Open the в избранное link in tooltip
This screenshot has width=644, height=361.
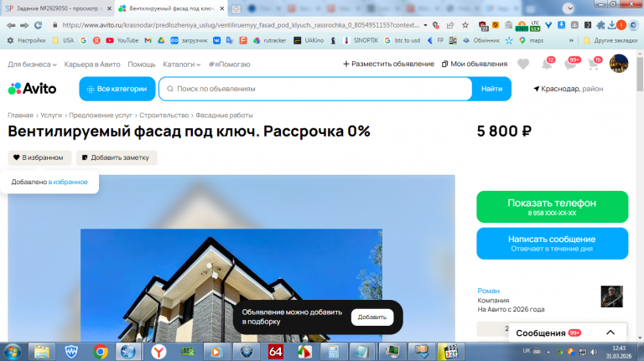coord(68,182)
